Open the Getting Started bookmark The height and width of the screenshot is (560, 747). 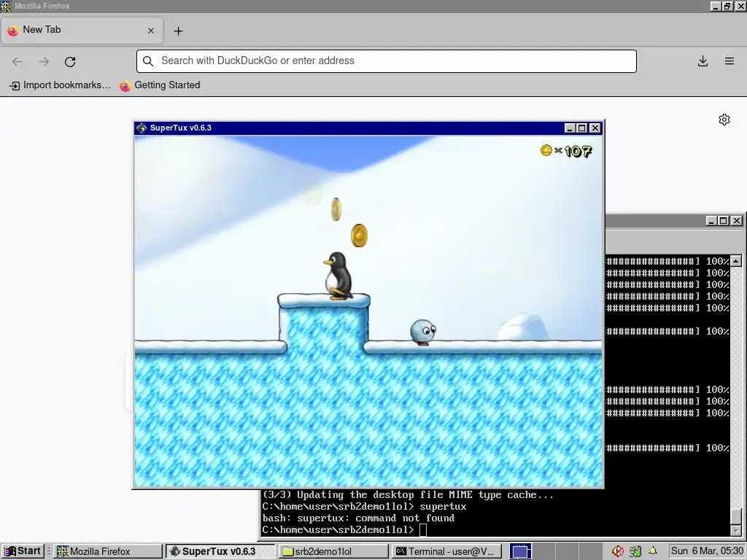point(160,85)
